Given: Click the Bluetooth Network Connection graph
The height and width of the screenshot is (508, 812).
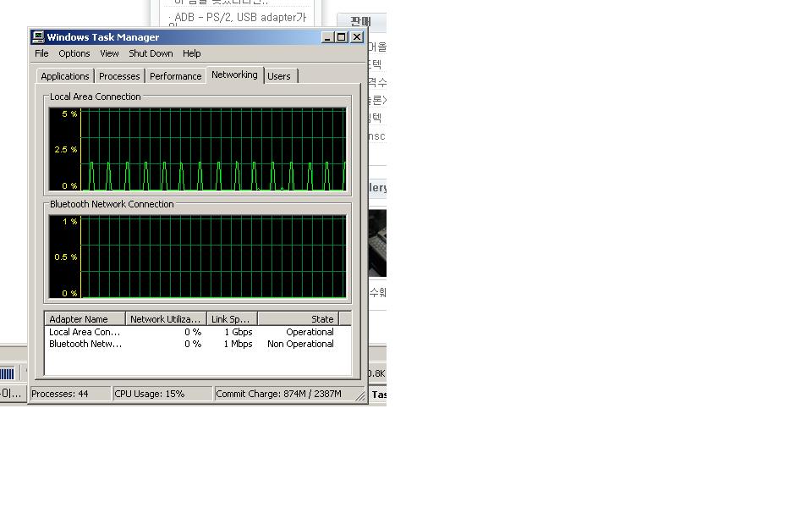Looking at the screenshot, I should click(x=197, y=257).
